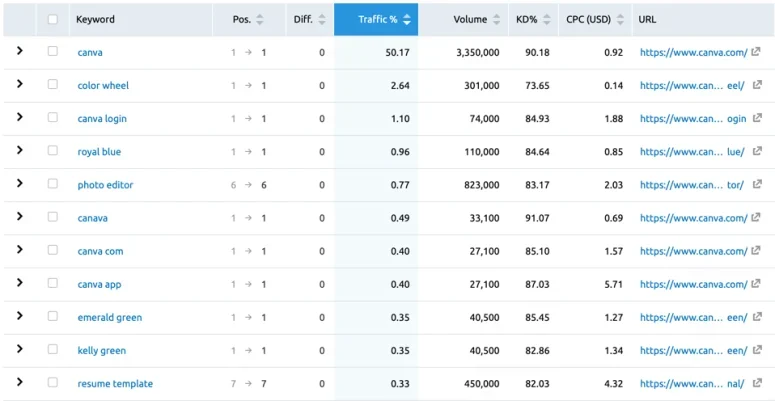775x401 pixels.
Task: Click the Traffic % column header
Action: 376,20
